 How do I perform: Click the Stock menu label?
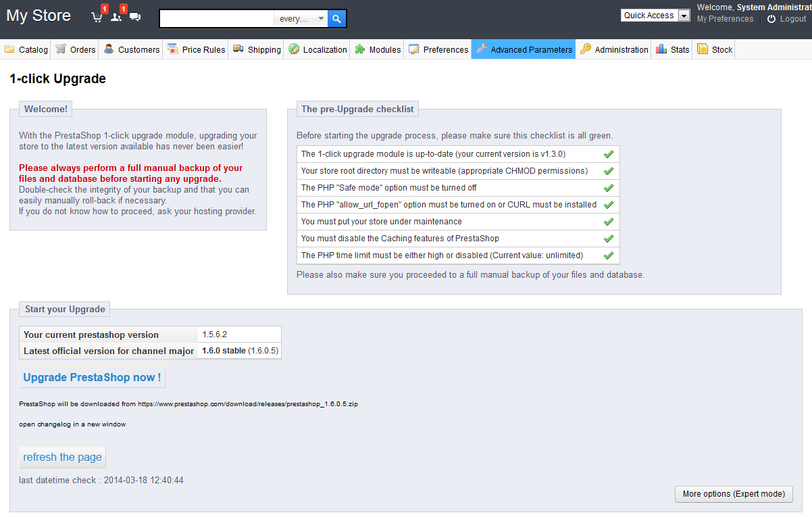coord(722,49)
